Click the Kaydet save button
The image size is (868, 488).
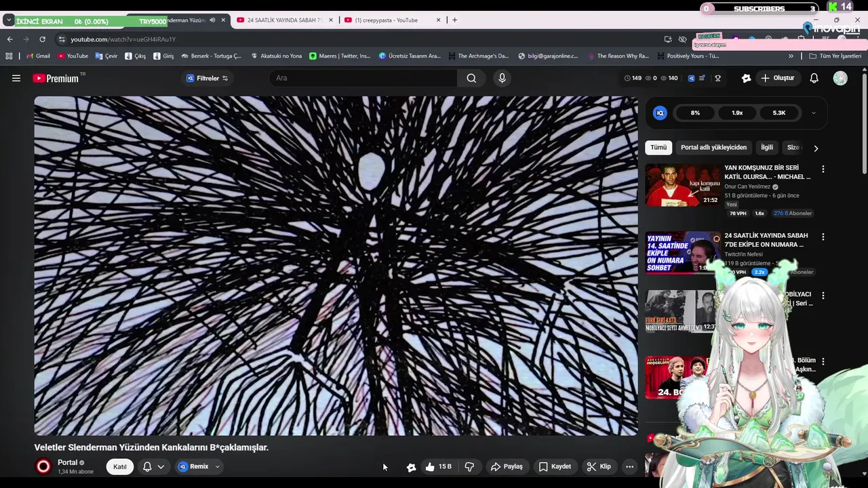(x=555, y=466)
